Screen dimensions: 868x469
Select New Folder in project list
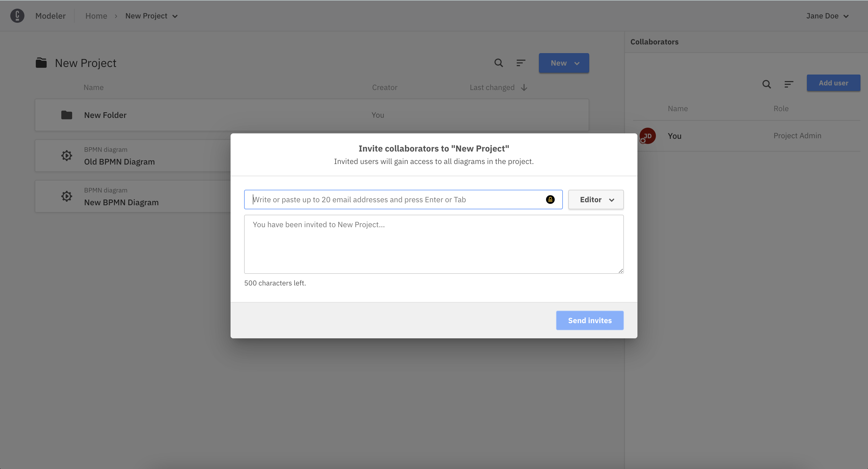point(105,115)
